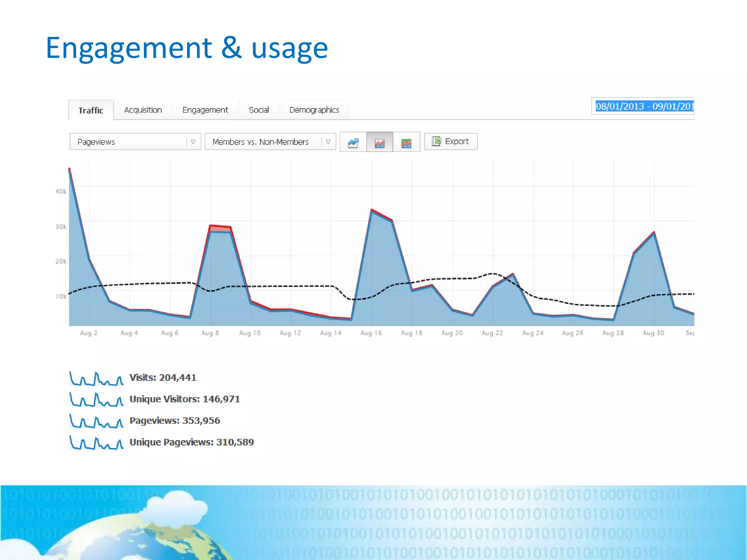The width and height of the screenshot is (747, 560).
Task: Select the Social tab
Action: click(259, 110)
